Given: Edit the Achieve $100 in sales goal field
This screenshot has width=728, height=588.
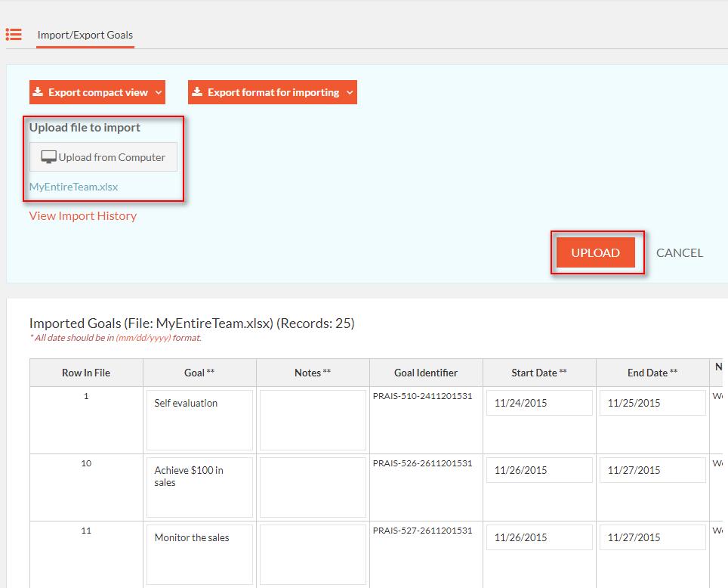Looking at the screenshot, I should click(199, 487).
